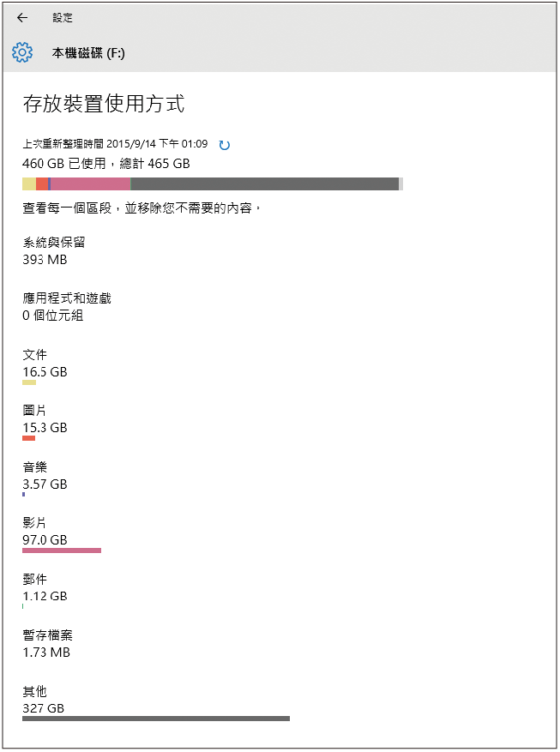560x752 pixels.
Task: Open the 影片 97.0 GB category
Action: [x=45, y=532]
